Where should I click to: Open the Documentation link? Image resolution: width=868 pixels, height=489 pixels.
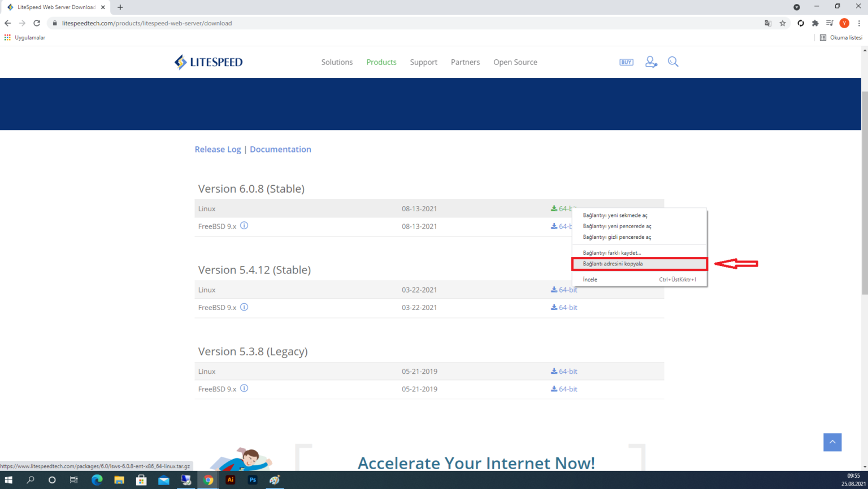point(280,149)
